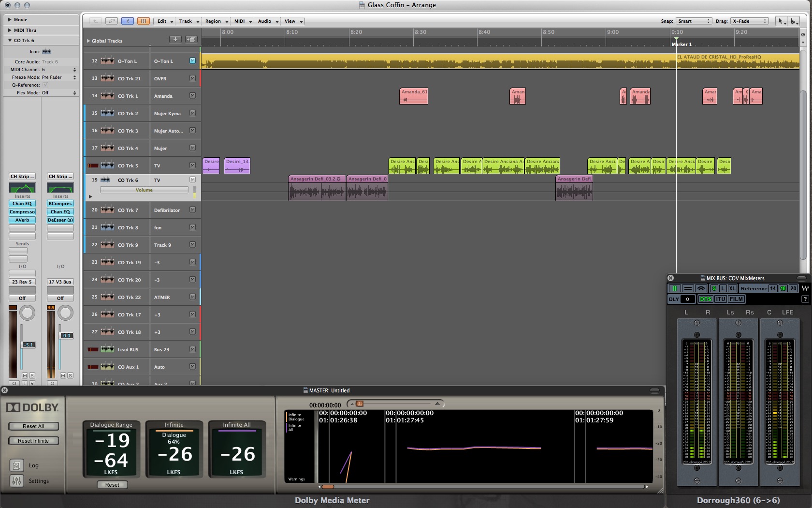Select the XL meter size in MixMeters
Image resolution: width=812 pixels, height=508 pixels.
732,288
